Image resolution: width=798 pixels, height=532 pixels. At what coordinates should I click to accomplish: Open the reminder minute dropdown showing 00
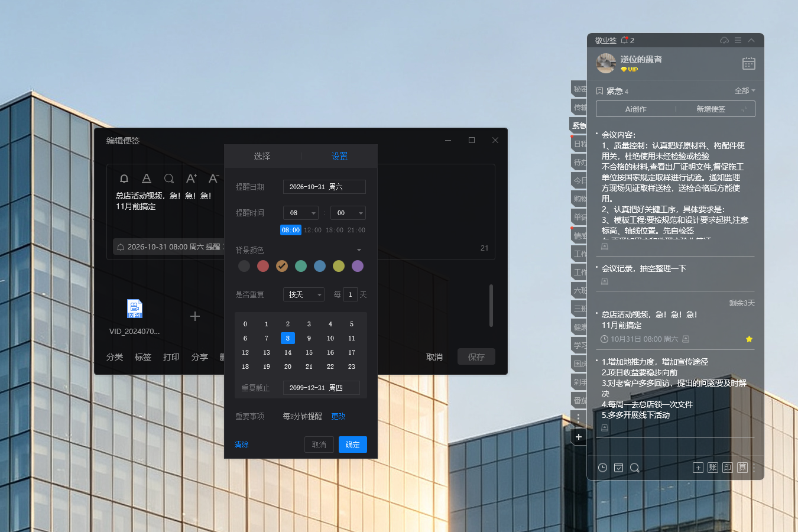pyautogui.click(x=348, y=213)
